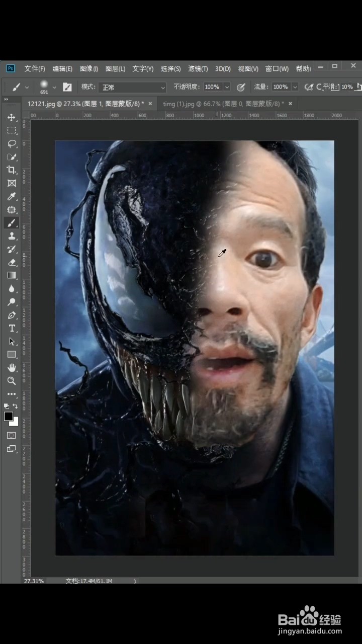Expand the opacity slider arrow
362x644 pixels.
coord(227,87)
